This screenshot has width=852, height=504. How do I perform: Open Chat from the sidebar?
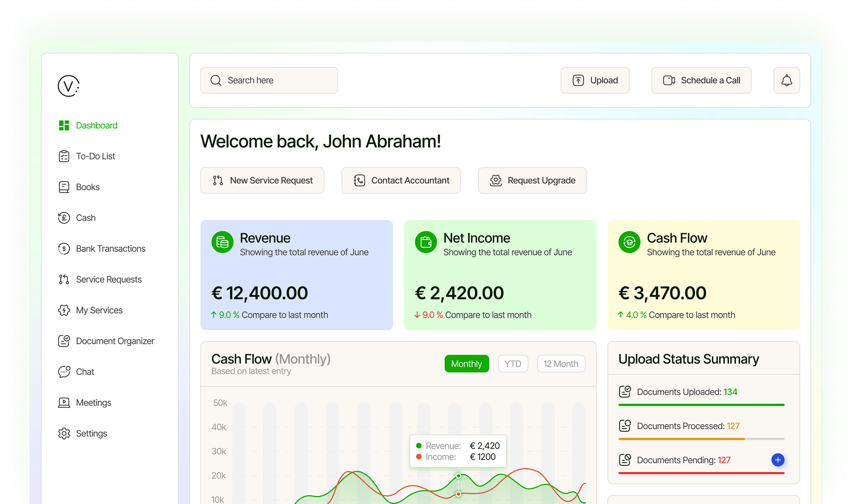pyautogui.click(x=76, y=372)
